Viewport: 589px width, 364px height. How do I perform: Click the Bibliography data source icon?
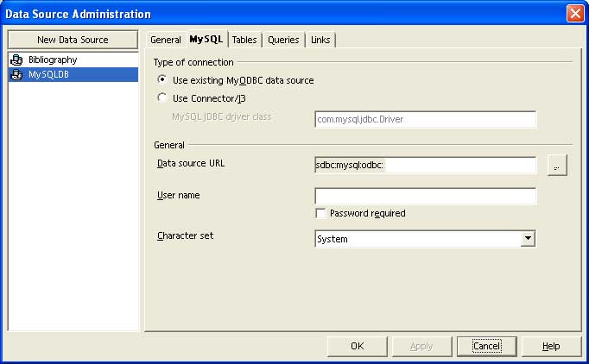pyautogui.click(x=16, y=60)
